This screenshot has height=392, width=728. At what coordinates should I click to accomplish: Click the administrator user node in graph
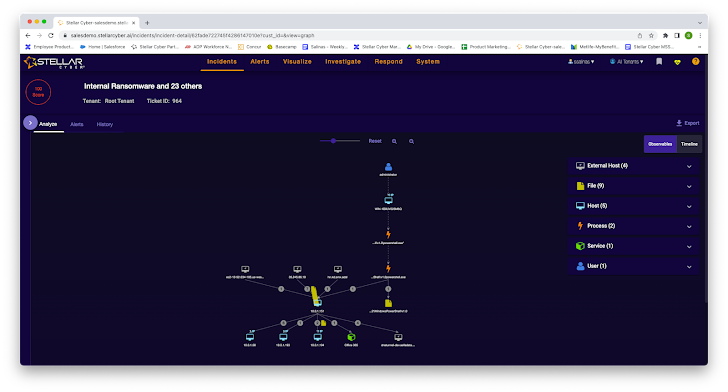(388, 167)
